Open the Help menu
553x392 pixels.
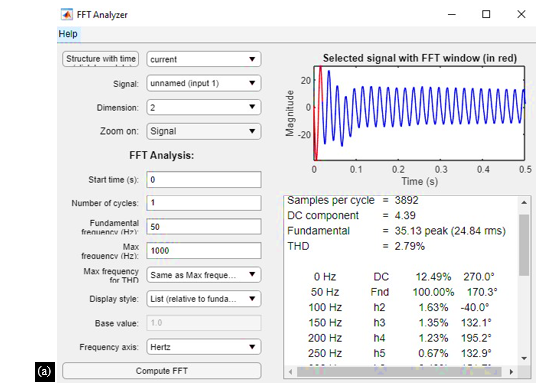(x=68, y=34)
